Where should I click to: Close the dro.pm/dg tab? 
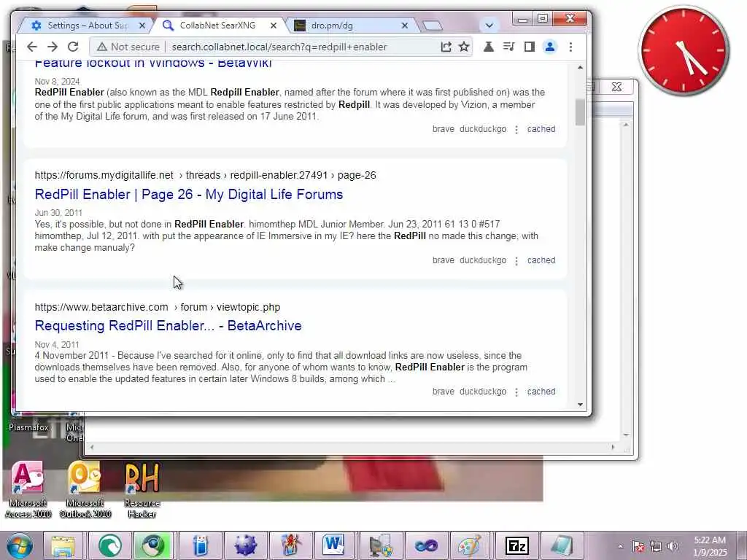coord(404,26)
